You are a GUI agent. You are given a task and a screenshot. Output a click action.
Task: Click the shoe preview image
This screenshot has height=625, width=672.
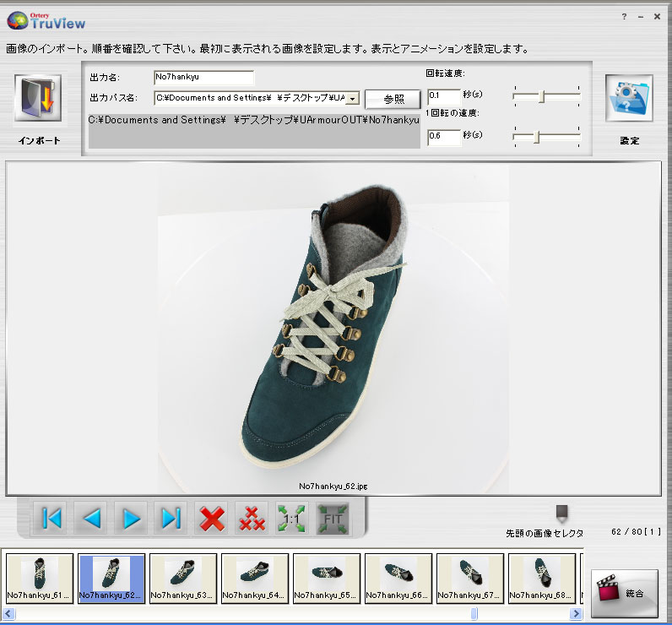(333, 329)
